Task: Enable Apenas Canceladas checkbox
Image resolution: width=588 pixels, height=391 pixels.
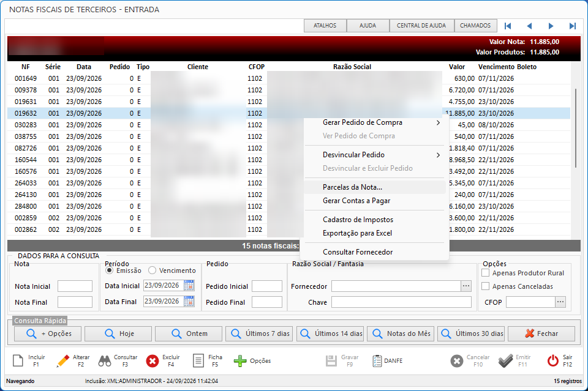Action: tap(485, 286)
